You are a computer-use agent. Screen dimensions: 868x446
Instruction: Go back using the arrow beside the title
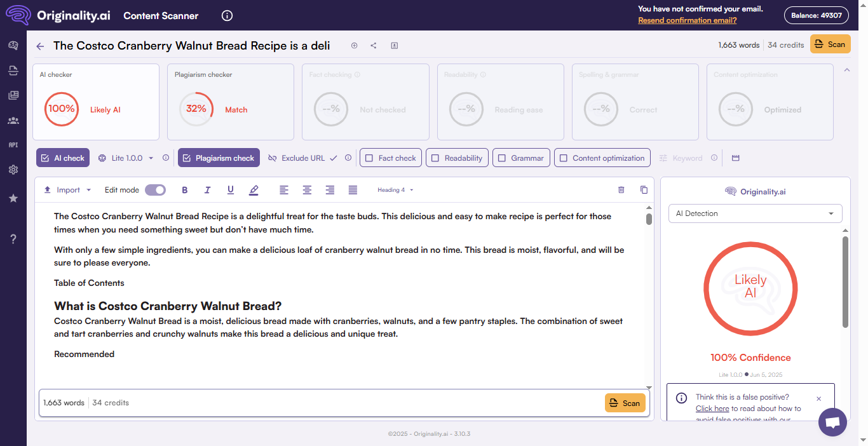pyautogui.click(x=40, y=46)
